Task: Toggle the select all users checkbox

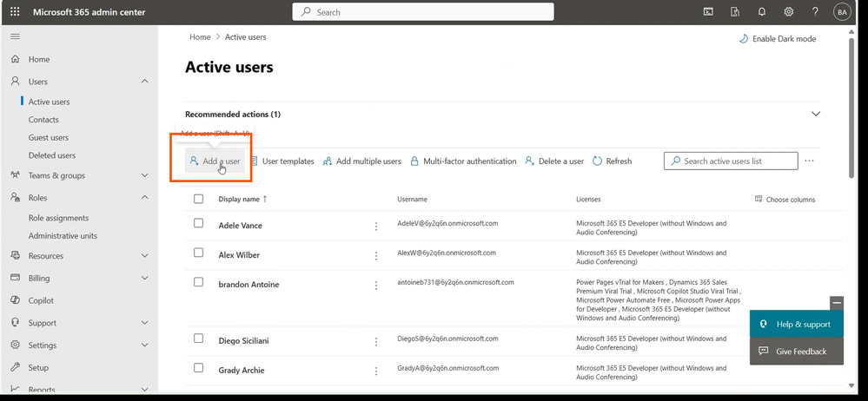Action: coord(198,199)
